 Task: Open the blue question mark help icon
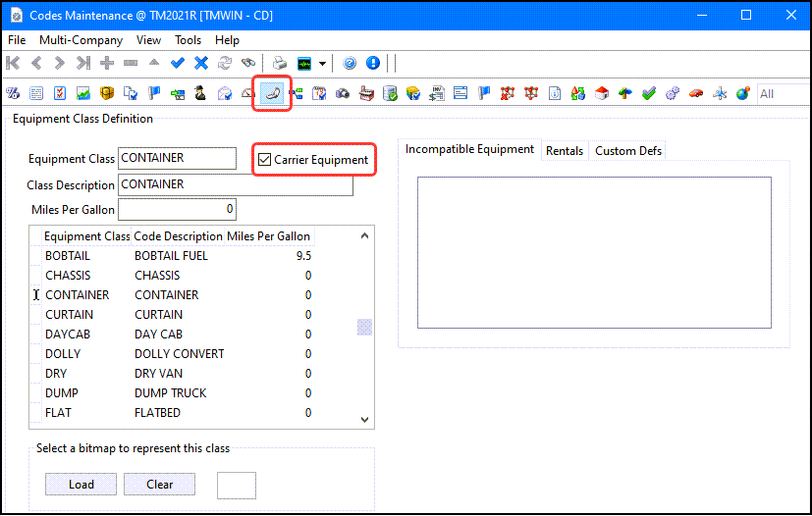point(350,63)
